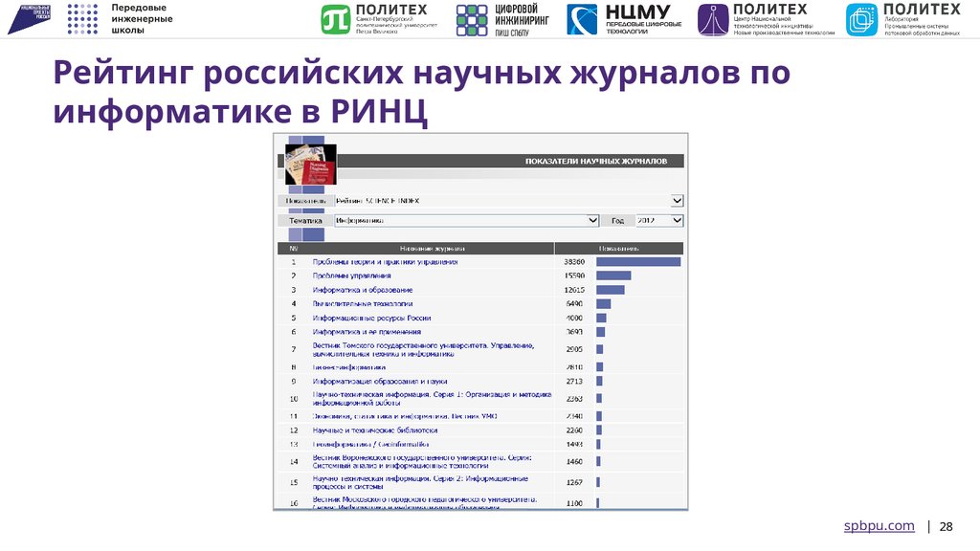Select the Научные и технические библиотеки entry
Image resolution: width=980 pixels, height=551 pixels.
(x=377, y=430)
